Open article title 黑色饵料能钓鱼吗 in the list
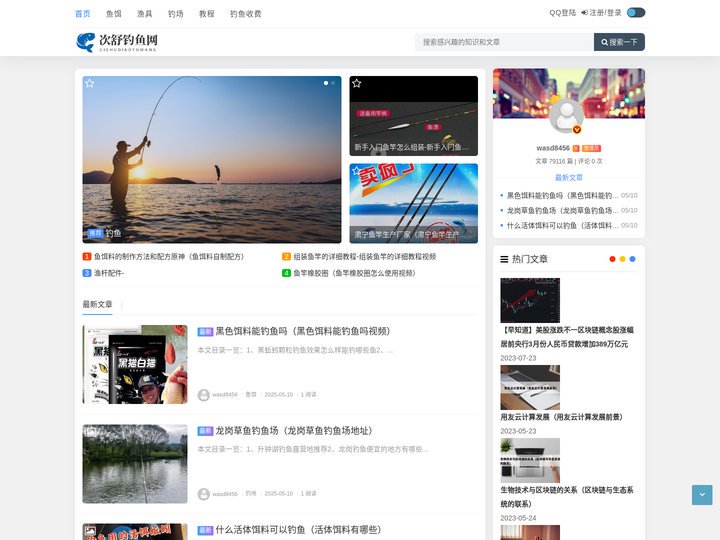 (x=303, y=331)
